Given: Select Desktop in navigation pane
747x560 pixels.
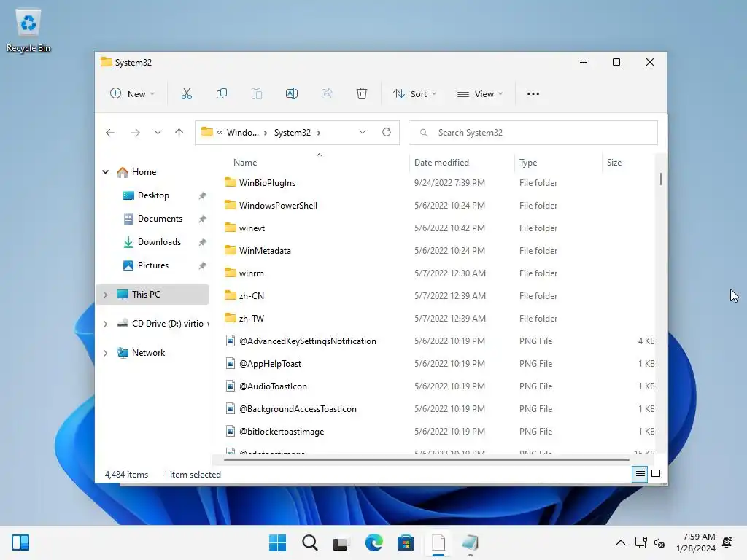Looking at the screenshot, I should pyautogui.click(x=153, y=195).
